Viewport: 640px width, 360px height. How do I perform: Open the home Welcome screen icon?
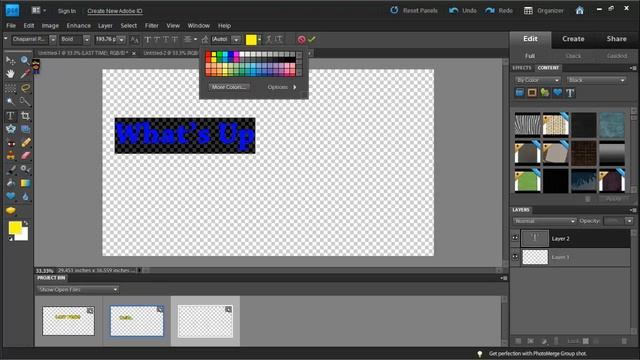(x=580, y=11)
